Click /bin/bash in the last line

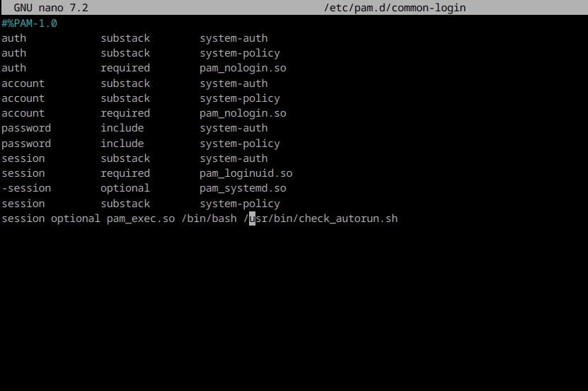coord(209,218)
